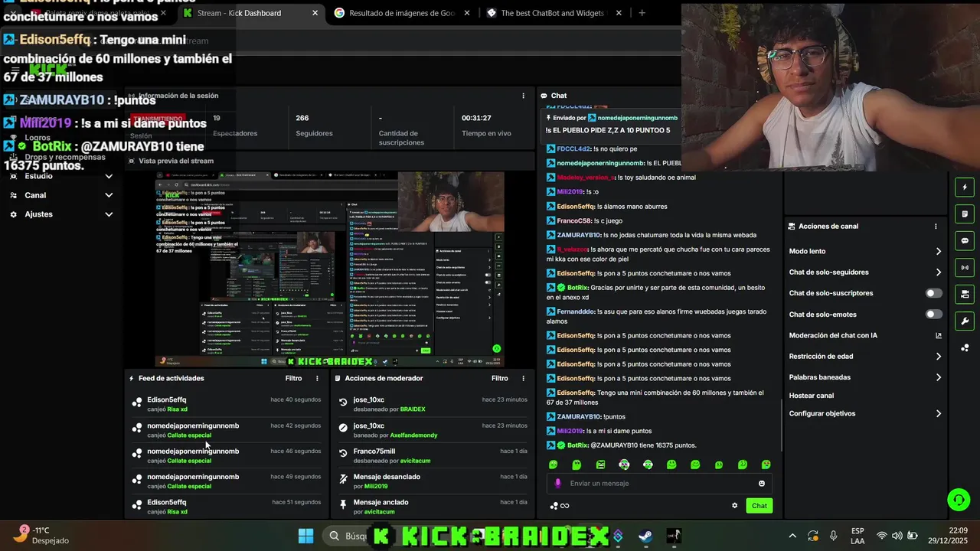The width and height of the screenshot is (980, 551).
Task: Click the dots icon below the wrench
Action: click(x=965, y=347)
